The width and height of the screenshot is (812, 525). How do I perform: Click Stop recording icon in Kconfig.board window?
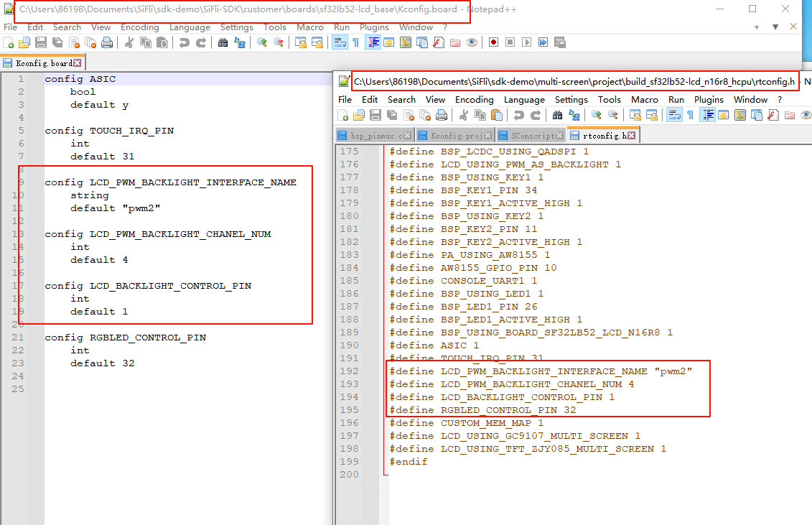[x=510, y=42]
